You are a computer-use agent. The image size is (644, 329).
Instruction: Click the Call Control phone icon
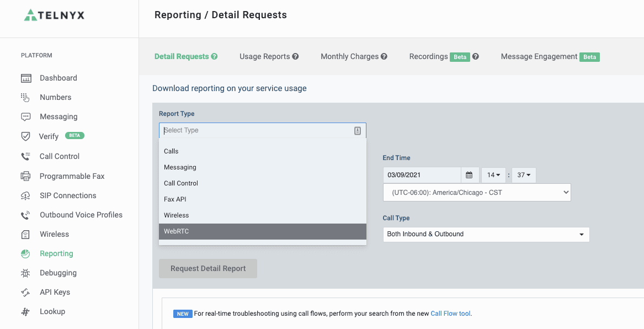[25, 156]
